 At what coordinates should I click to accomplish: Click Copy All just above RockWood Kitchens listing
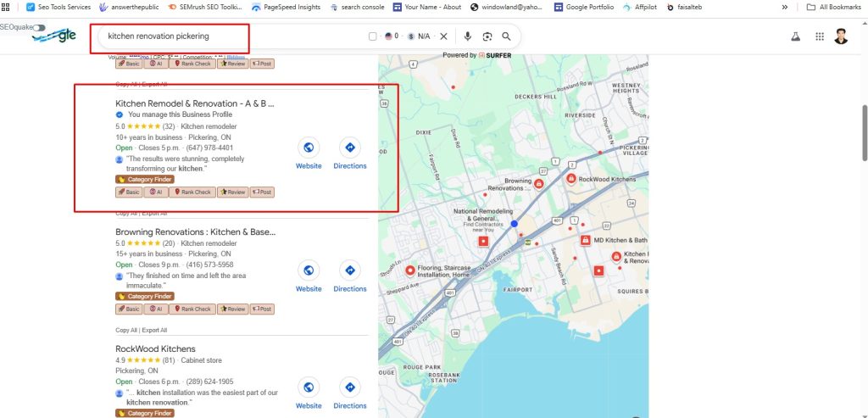(126, 330)
